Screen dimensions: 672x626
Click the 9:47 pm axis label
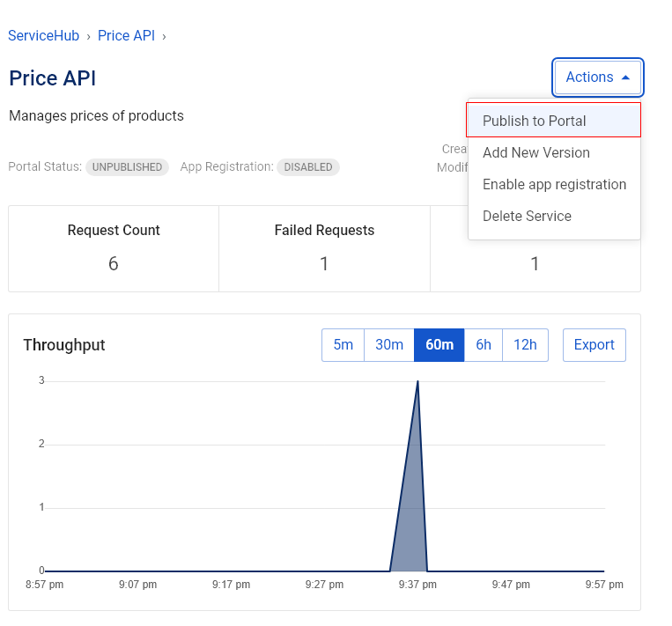click(x=511, y=585)
